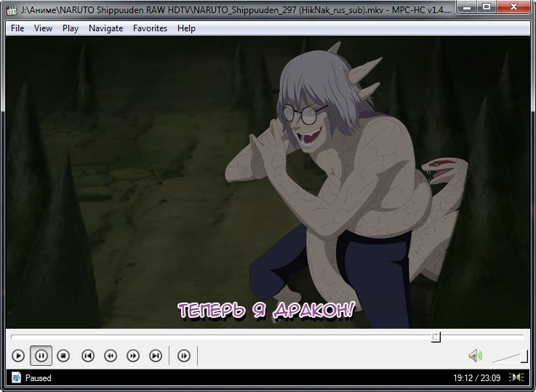The image size is (536, 392).
Task: Click the Stop button
Action: click(x=63, y=356)
